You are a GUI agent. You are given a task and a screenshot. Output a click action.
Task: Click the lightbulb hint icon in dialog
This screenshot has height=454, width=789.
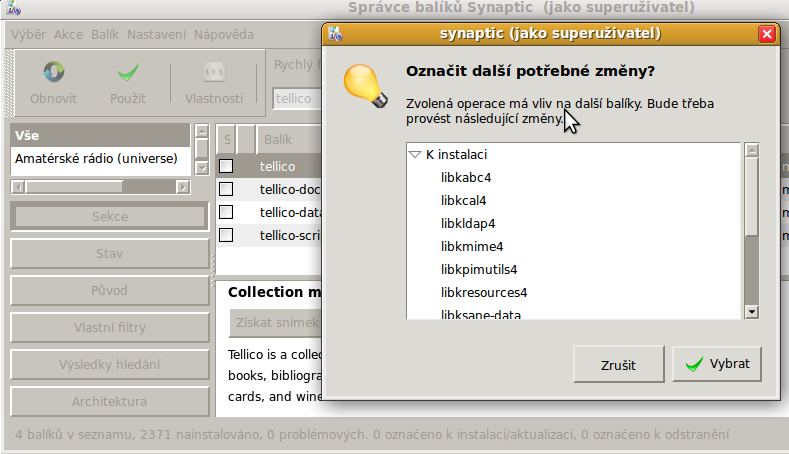point(366,86)
